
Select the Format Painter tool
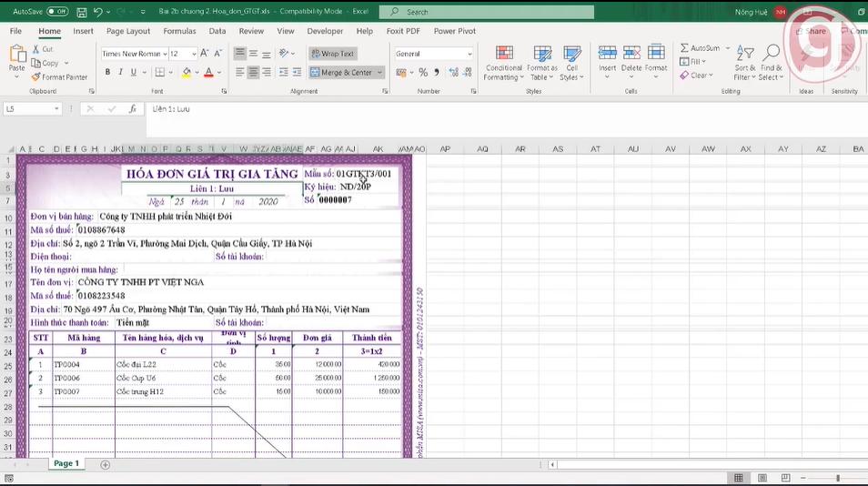point(60,77)
